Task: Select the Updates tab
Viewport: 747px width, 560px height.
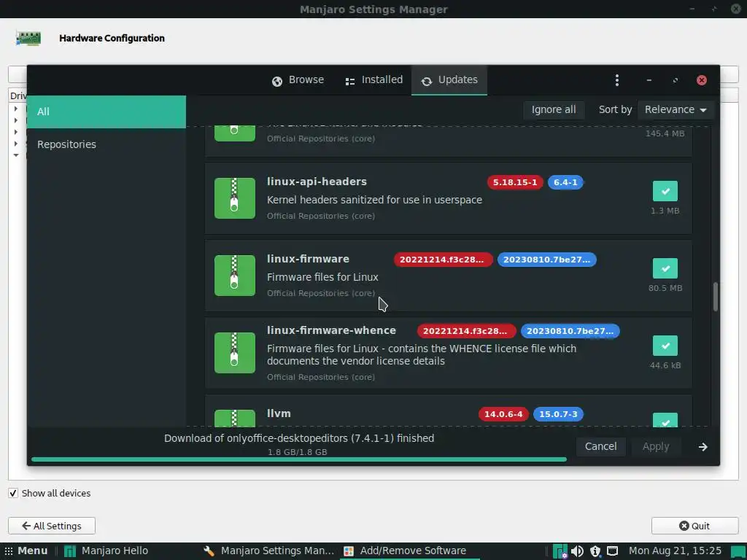Action: pyautogui.click(x=449, y=80)
